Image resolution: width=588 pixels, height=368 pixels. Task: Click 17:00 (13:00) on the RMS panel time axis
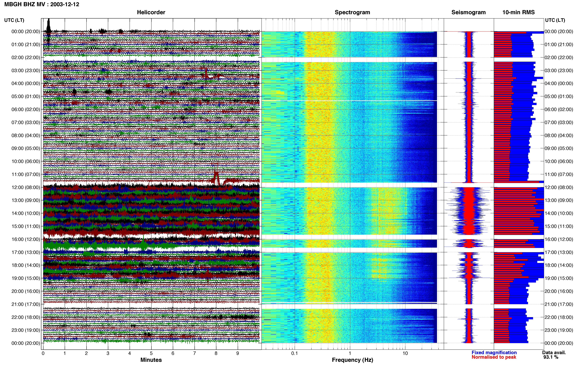tap(559, 252)
